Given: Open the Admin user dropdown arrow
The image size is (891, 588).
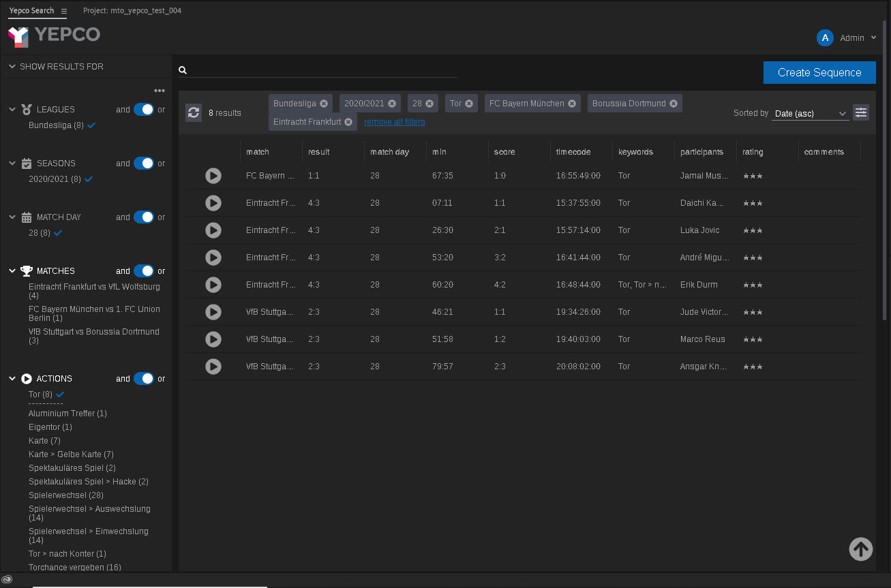Looking at the screenshot, I should pos(874,38).
